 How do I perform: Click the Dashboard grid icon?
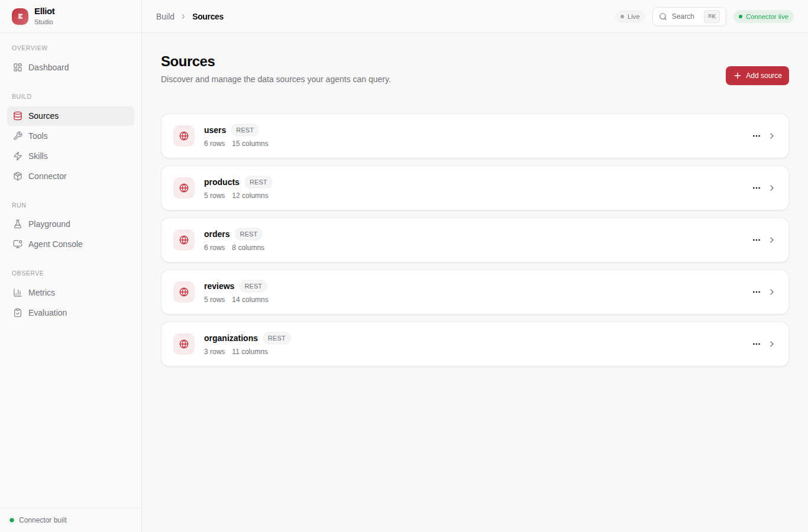tap(18, 67)
